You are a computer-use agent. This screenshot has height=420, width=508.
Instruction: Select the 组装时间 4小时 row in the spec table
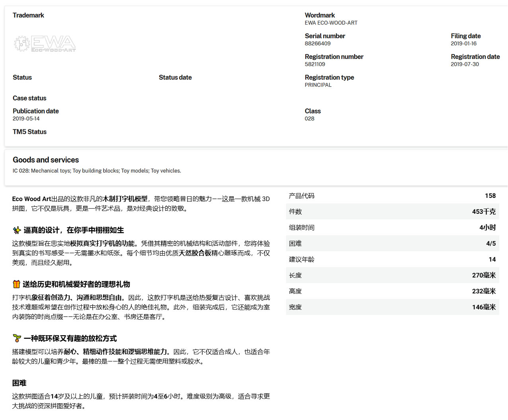[x=392, y=227]
